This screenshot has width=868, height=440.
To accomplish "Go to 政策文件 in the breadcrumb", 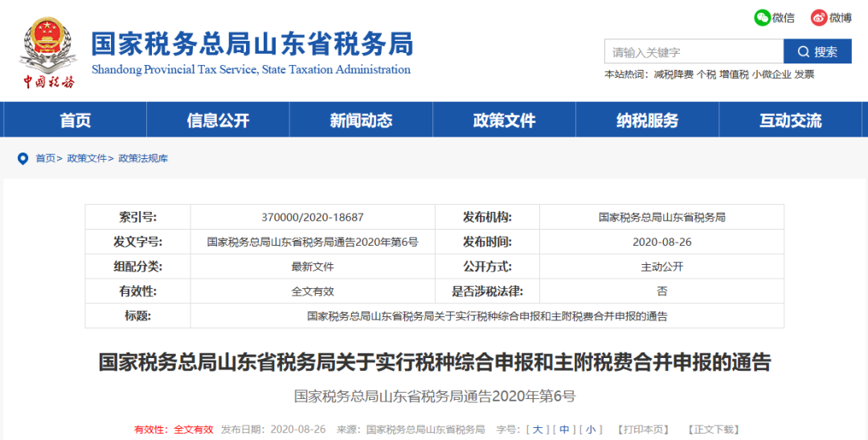I will pyautogui.click(x=86, y=159).
